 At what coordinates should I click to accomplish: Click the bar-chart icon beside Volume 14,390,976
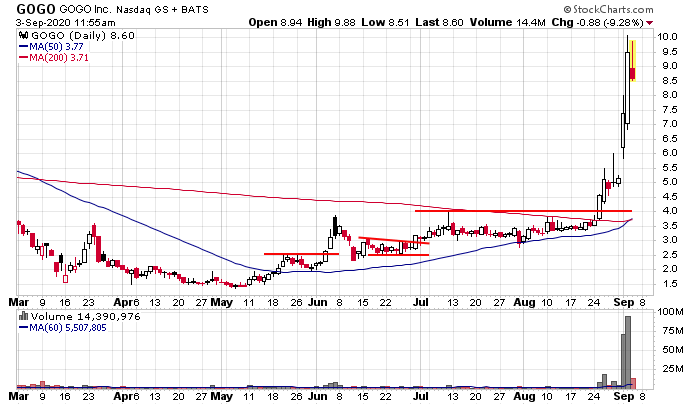click(24, 317)
